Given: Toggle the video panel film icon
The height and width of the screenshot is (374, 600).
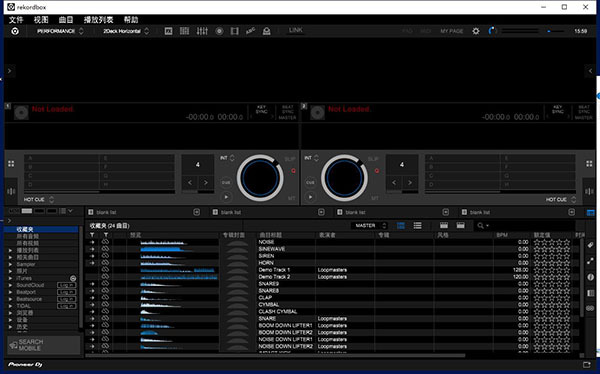Looking at the screenshot, I should click(235, 31).
